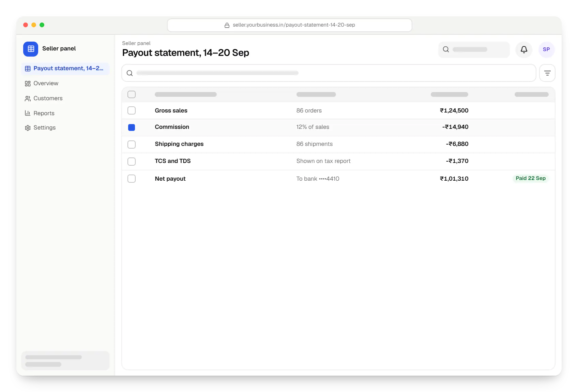Click the magnifier icon in the top-right search box
This screenshot has height=392, width=578.
coord(446,49)
